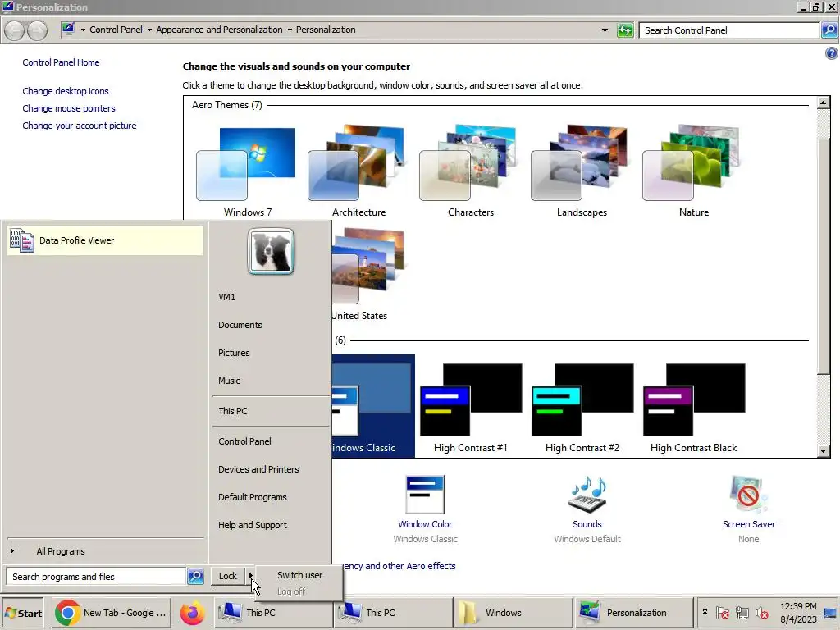The width and height of the screenshot is (840, 630).
Task: Select the Windows Classic theme
Action: [x=373, y=406]
